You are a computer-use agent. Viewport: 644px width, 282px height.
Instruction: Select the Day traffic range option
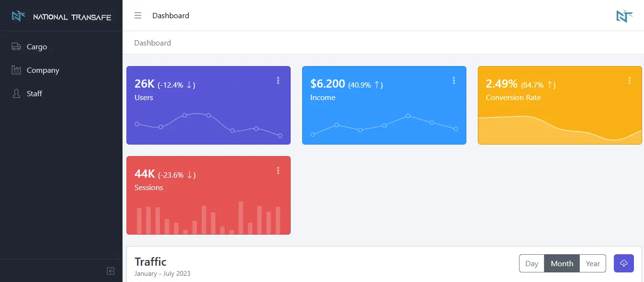[x=531, y=263]
